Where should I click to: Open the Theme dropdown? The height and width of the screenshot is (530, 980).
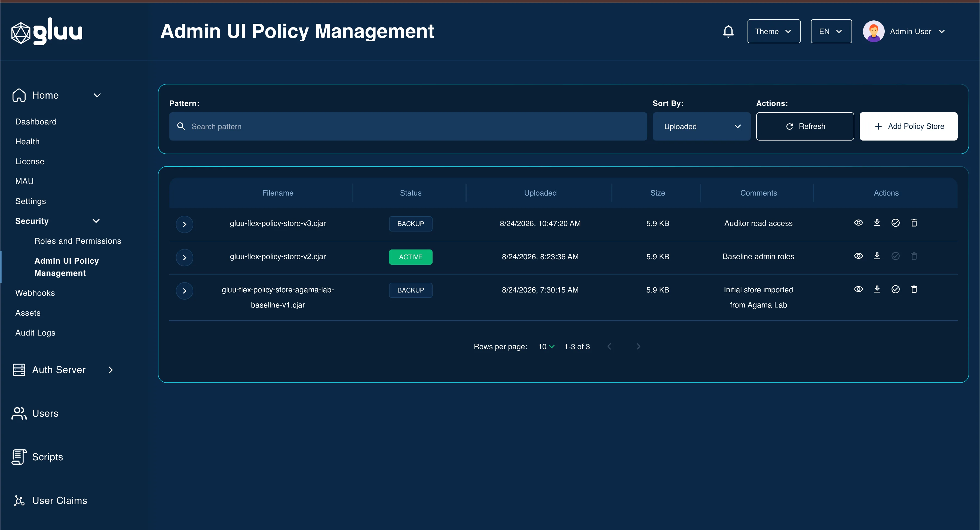click(x=773, y=31)
